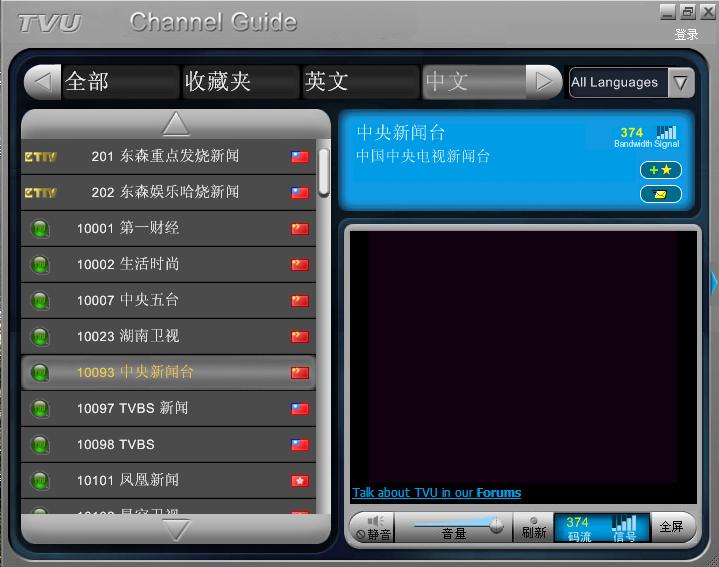Image resolution: width=719 pixels, height=567 pixels.
Task: Click the 信号 signal indicator in control bar
Action: pyautogui.click(x=625, y=528)
